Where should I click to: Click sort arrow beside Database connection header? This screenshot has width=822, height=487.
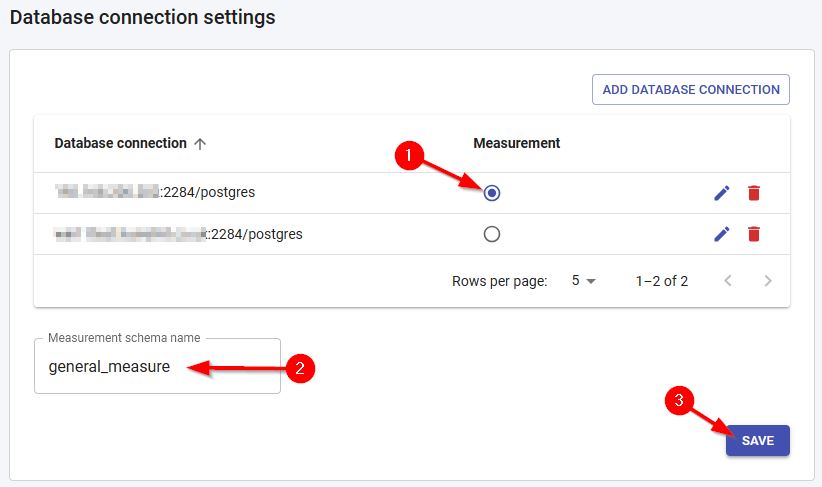coord(200,143)
